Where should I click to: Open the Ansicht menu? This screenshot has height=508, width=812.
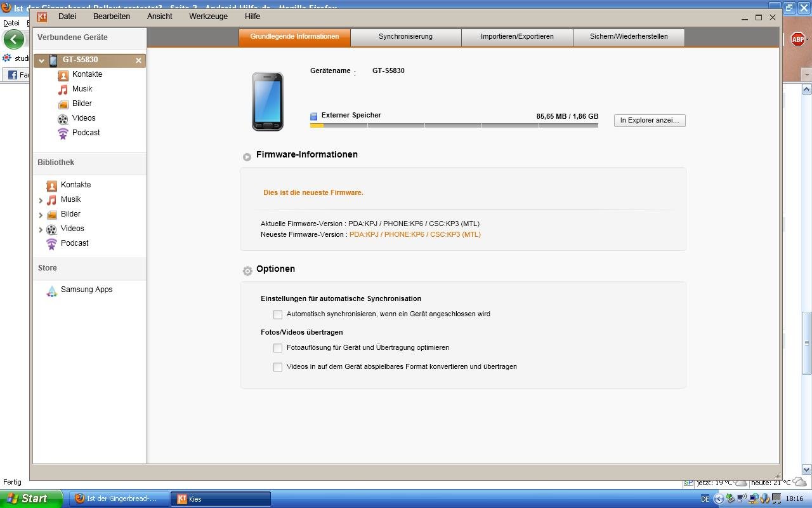[160, 17]
